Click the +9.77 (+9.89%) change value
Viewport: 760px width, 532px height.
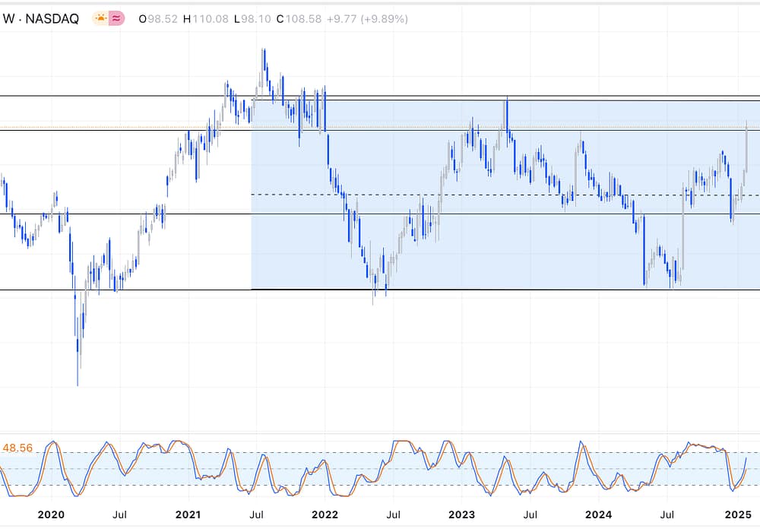coord(367,19)
